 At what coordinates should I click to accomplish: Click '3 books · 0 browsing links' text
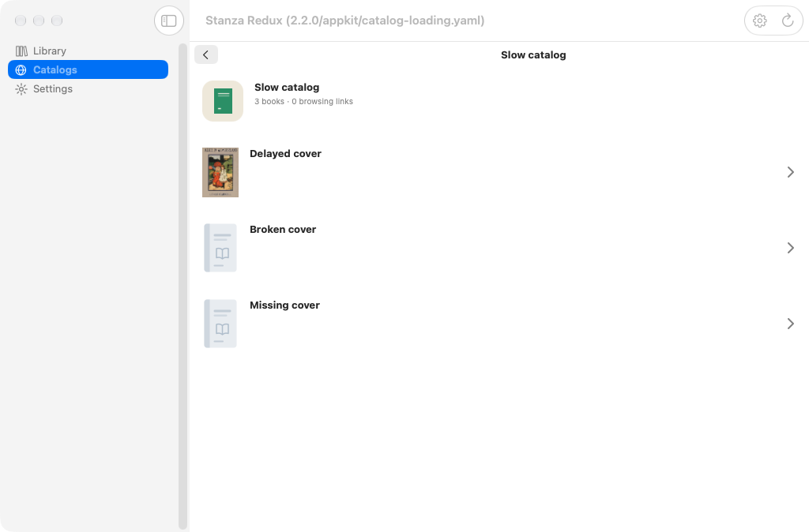tap(303, 102)
